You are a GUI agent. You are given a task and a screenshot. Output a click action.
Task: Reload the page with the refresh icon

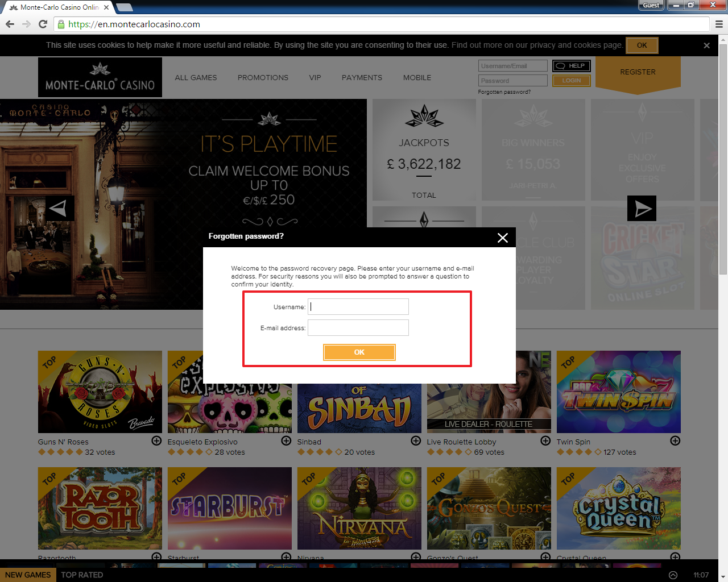(x=43, y=24)
